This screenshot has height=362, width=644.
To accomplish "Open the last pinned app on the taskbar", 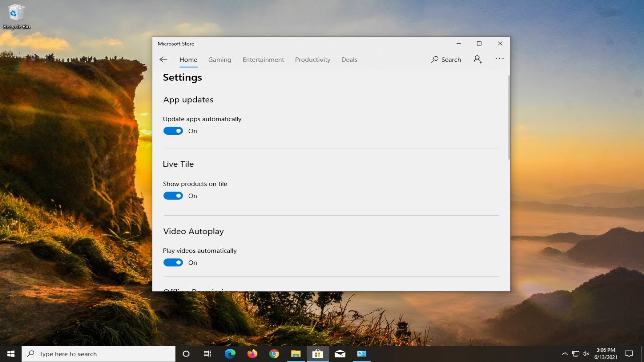I will tap(361, 354).
